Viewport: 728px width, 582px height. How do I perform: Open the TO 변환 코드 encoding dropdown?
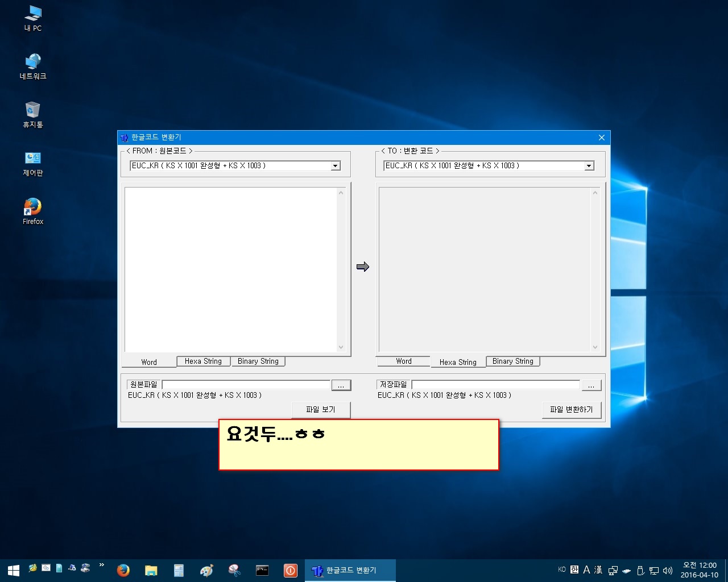tap(589, 166)
